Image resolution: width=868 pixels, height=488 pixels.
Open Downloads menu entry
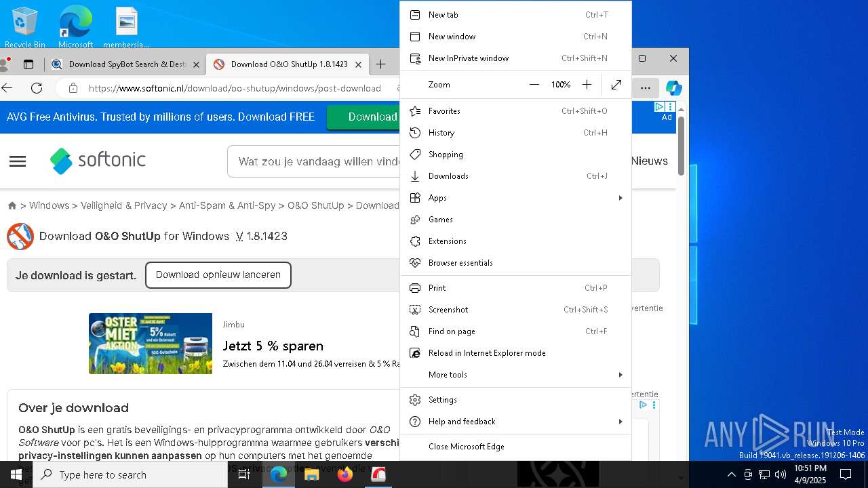tap(515, 176)
